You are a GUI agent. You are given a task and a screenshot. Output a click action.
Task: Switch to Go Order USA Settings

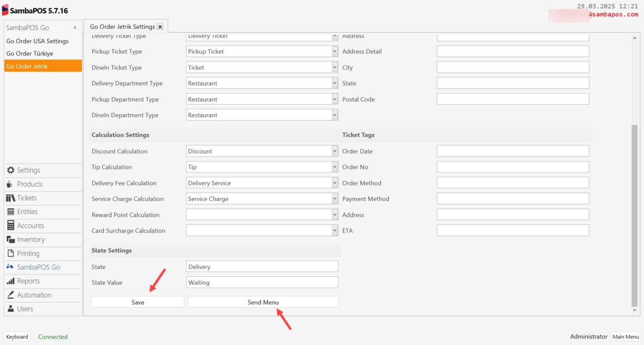pos(37,41)
